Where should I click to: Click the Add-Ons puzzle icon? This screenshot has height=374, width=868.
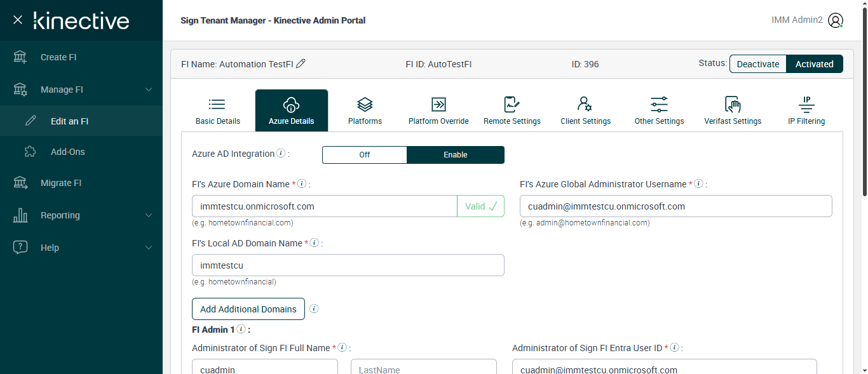click(30, 152)
